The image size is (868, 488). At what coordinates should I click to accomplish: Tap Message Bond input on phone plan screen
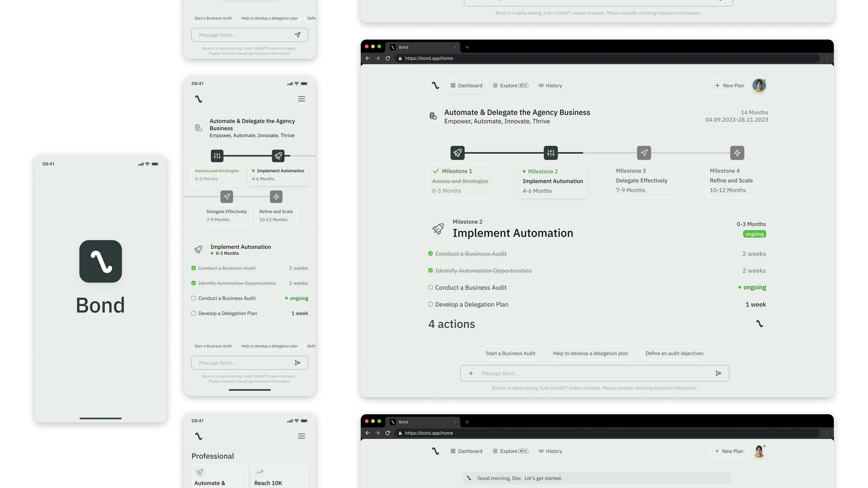tap(250, 363)
